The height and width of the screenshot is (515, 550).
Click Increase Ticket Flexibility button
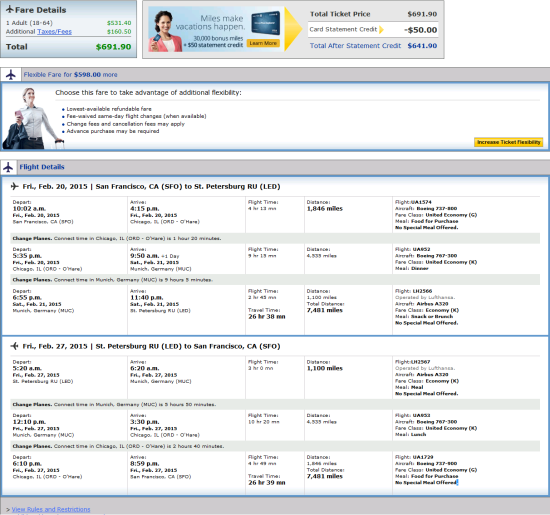509,142
